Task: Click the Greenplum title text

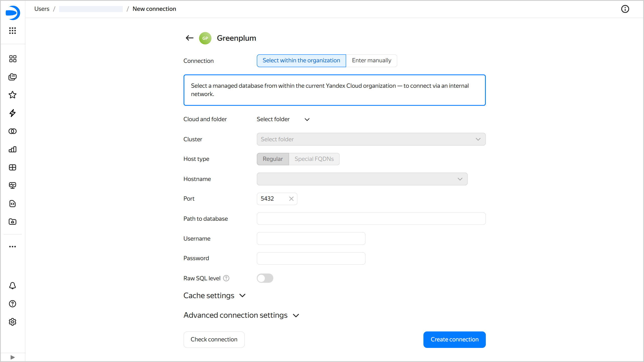Action: point(236,38)
